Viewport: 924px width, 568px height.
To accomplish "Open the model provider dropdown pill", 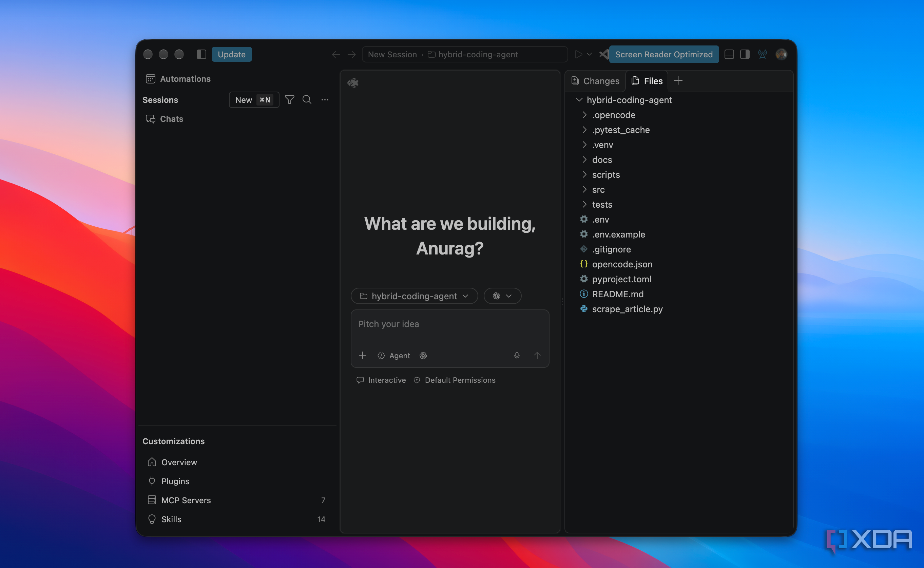I will [502, 296].
